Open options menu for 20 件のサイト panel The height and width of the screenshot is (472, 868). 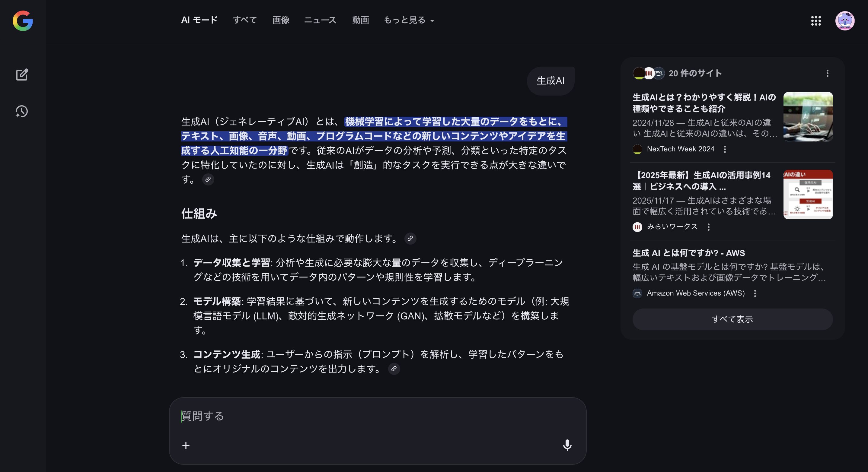[827, 73]
